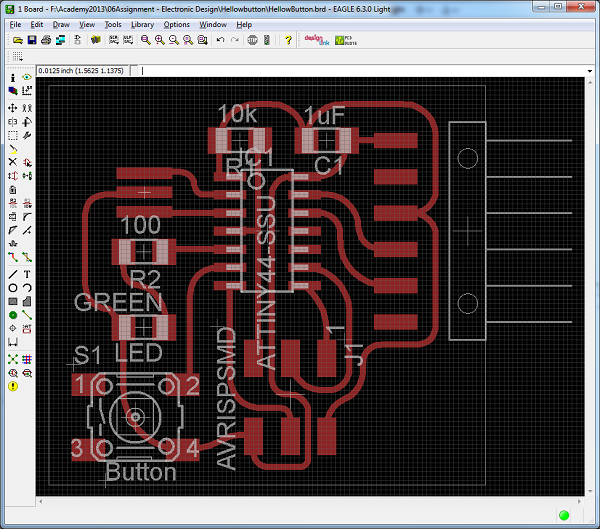Select the Text tool in sidebar
Viewport: 600px width, 529px height.
click(x=26, y=273)
